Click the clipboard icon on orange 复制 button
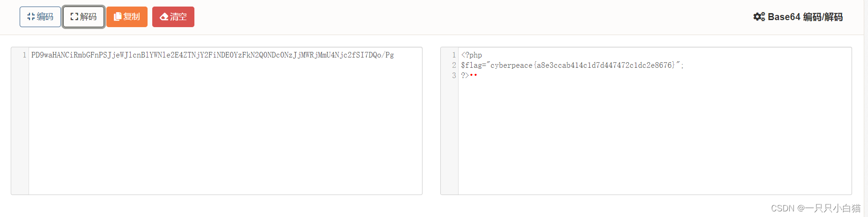This screenshot has height=217, width=868. click(x=118, y=17)
